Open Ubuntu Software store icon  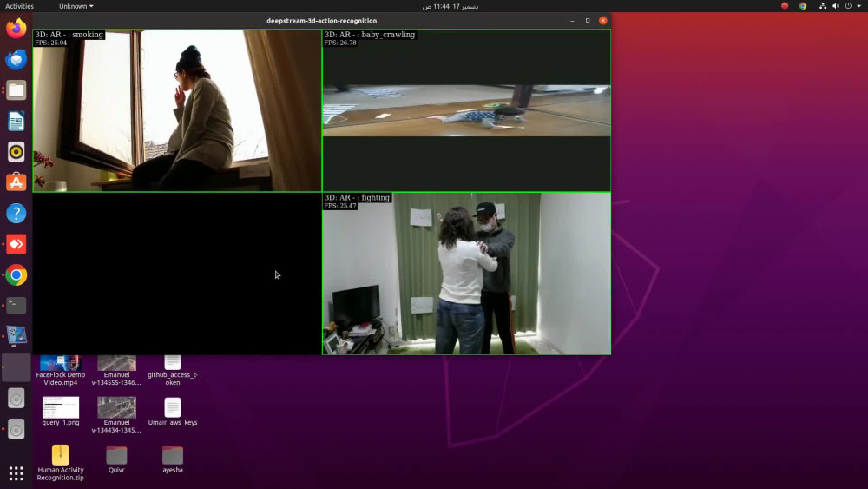[x=16, y=182]
